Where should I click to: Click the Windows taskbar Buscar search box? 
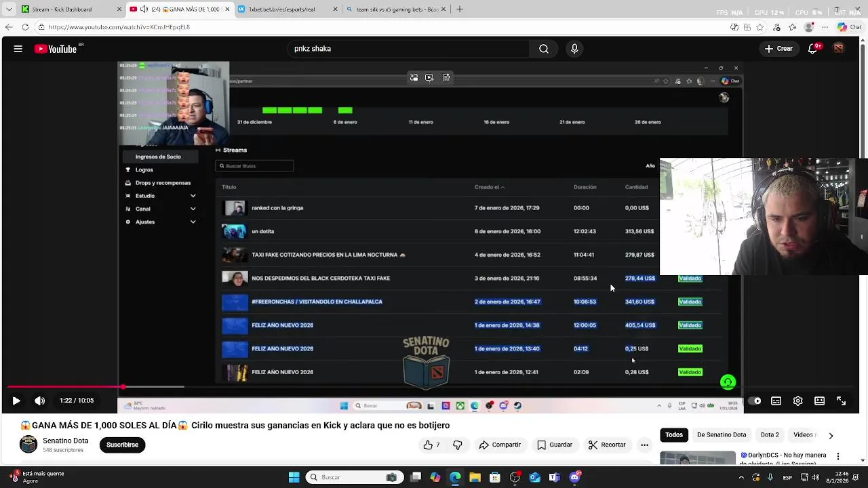[354, 477]
